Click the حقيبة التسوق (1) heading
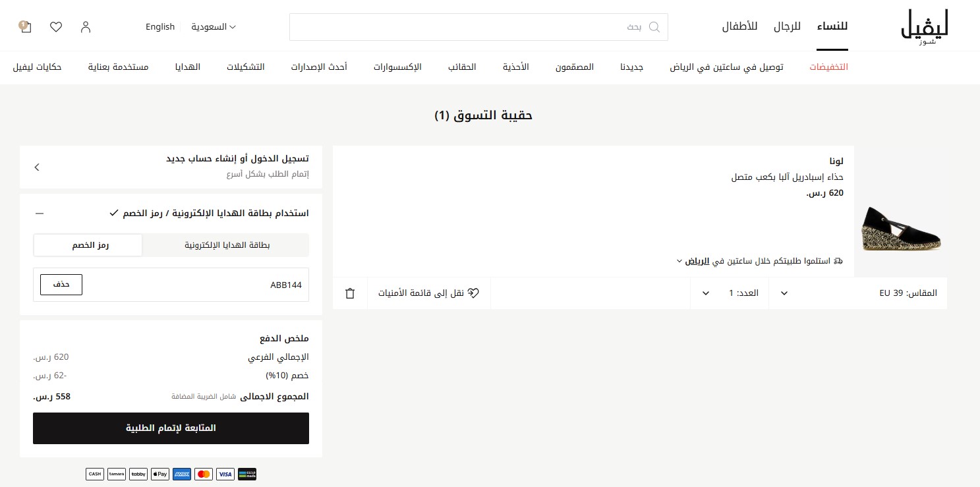This screenshot has height=487, width=980. (483, 116)
